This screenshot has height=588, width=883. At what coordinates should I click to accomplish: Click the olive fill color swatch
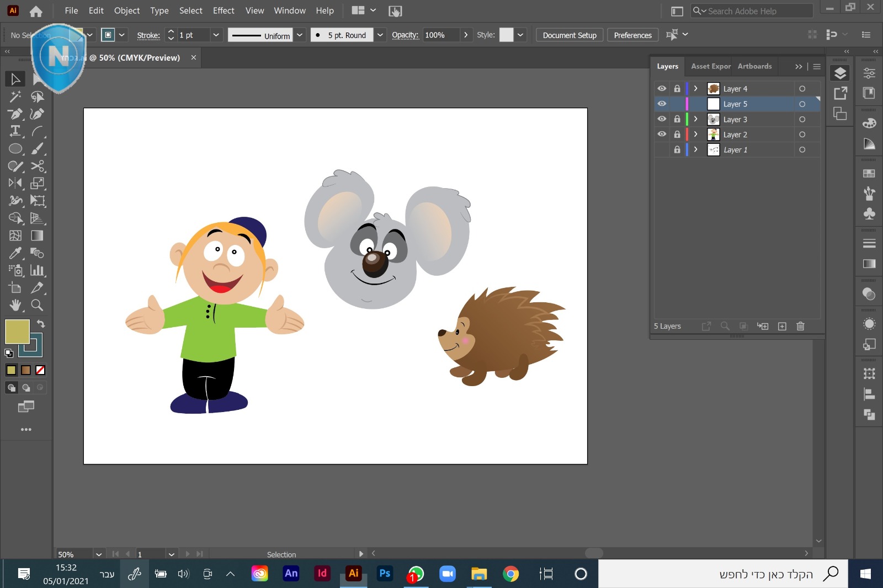pyautogui.click(x=17, y=332)
